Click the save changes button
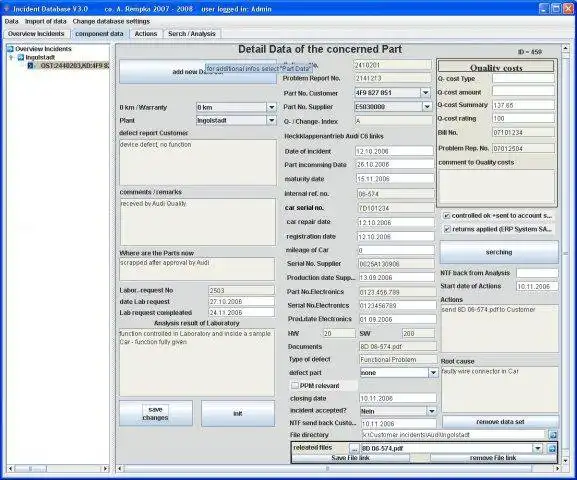The height and width of the screenshot is (480, 577). pos(156,413)
